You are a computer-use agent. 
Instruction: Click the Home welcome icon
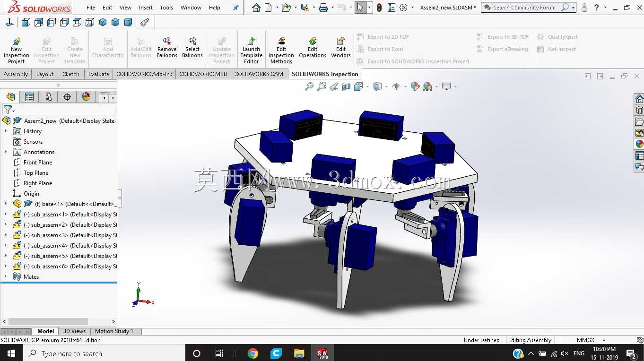256,8
